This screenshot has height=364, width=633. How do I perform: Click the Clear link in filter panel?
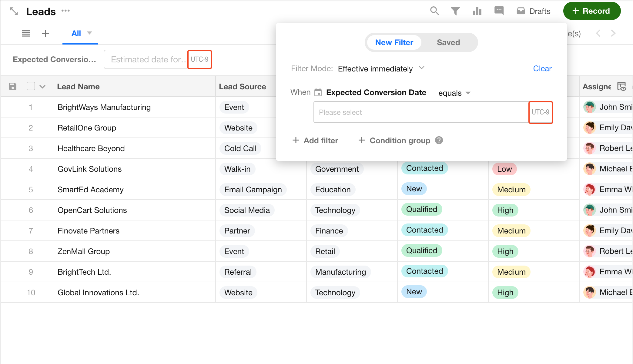pos(542,69)
